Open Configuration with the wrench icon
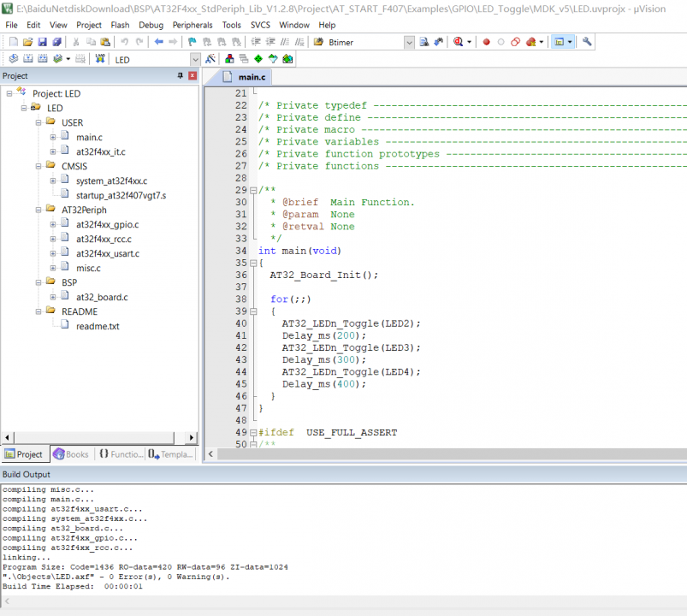Viewport: 687px width, 616px height. click(587, 42)
